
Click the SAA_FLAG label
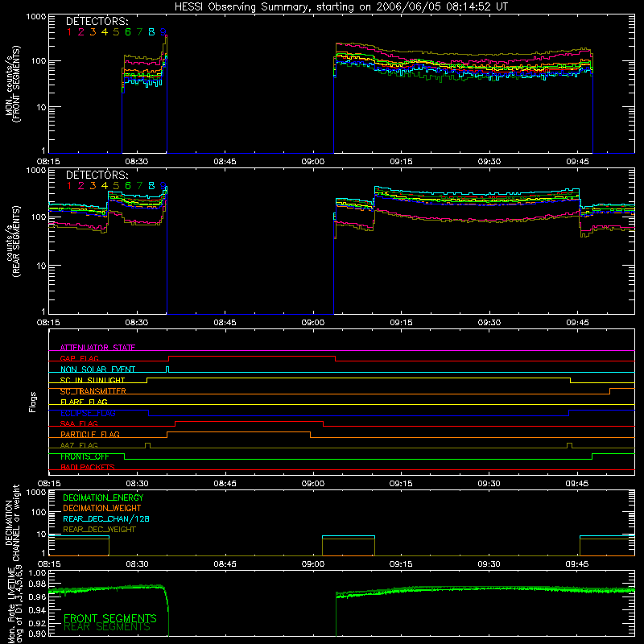click(x=79, y=424)
